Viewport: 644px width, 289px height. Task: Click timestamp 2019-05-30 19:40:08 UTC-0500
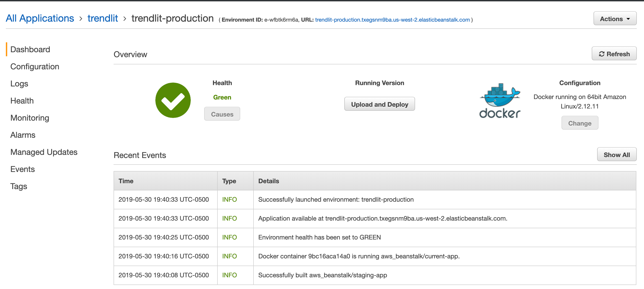point(164,275)
